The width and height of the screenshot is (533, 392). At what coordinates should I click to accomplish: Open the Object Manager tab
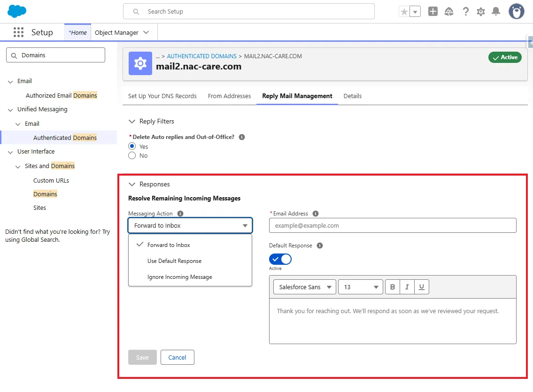click(116, 32)
